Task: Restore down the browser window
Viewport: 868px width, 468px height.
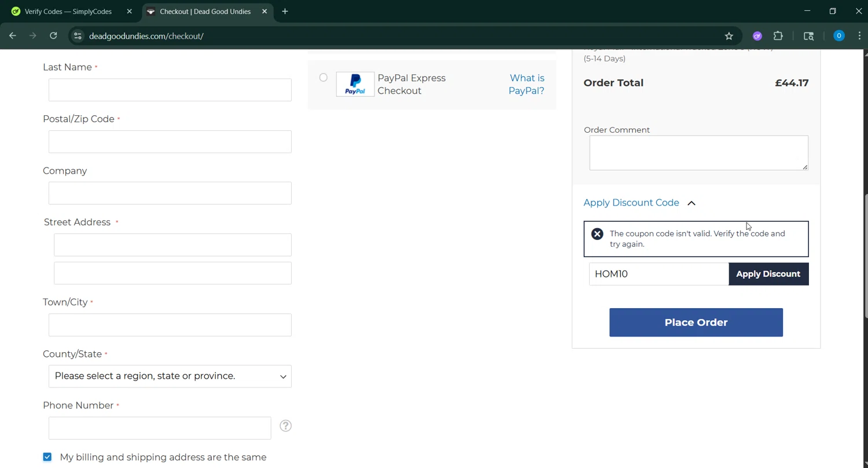Action: coord(833,11)
